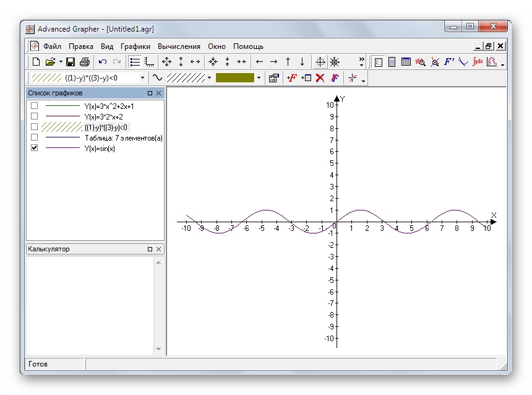Compute derivative with the F' icon
Viewport: 532px width, 395px height.
449,62
